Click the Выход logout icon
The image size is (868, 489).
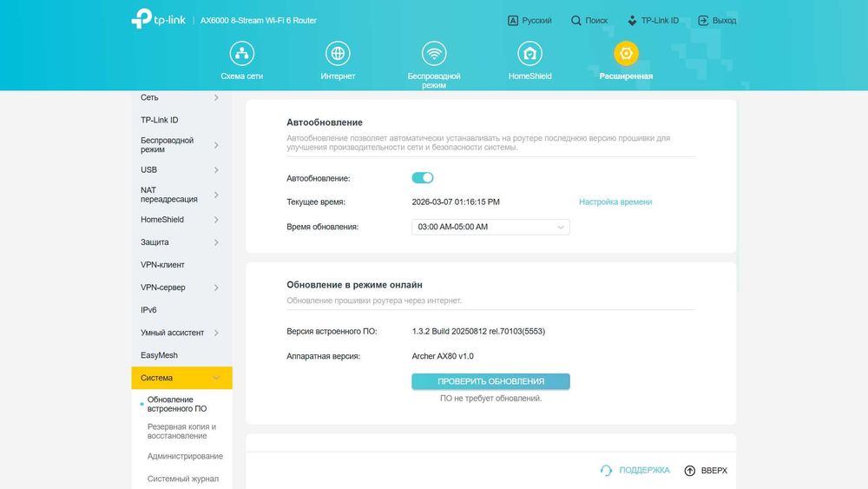(x=703, y=21)
